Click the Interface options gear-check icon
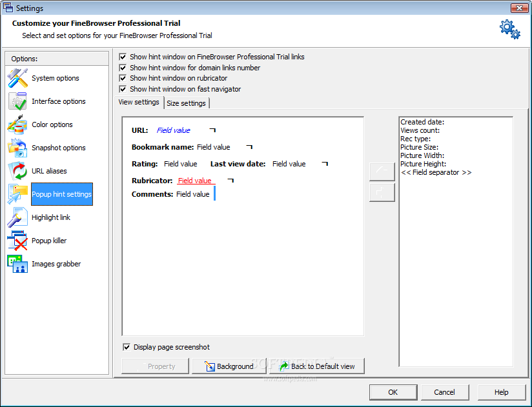Viewport: 532px width, 407px height. pyautogui.click(x=17, y=101)
